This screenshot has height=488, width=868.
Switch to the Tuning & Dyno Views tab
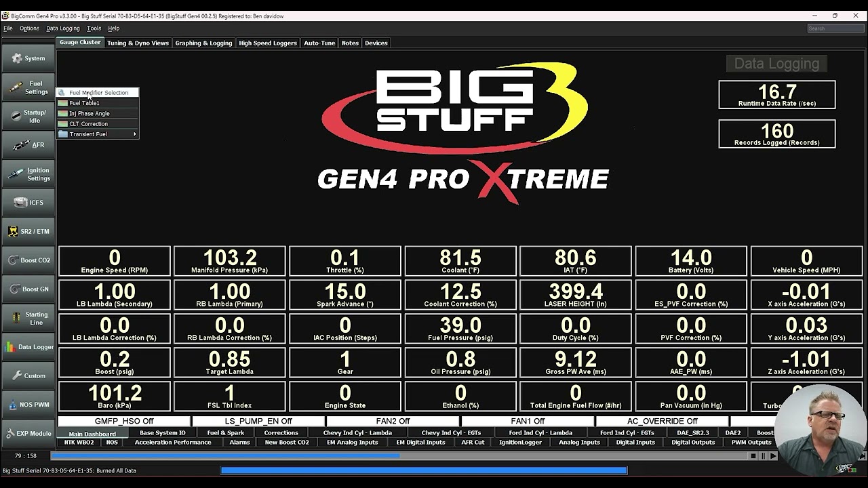pyautogui.click(x=138, y=43)
